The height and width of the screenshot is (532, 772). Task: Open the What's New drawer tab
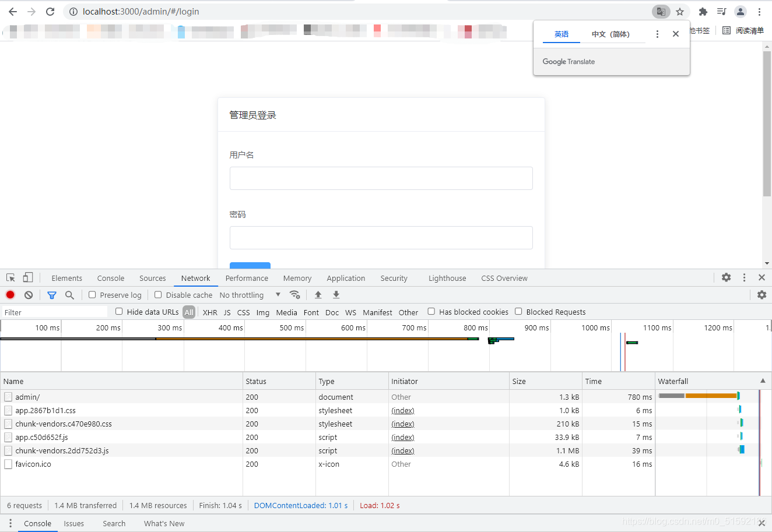(x=164, y=524)
